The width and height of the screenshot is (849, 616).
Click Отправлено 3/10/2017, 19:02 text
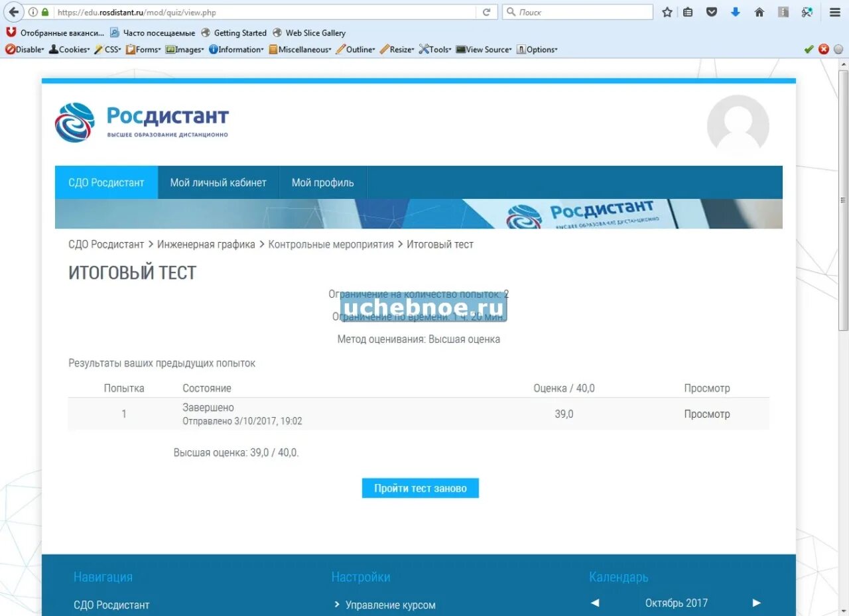pyautogui.click(x=242, y=421)
